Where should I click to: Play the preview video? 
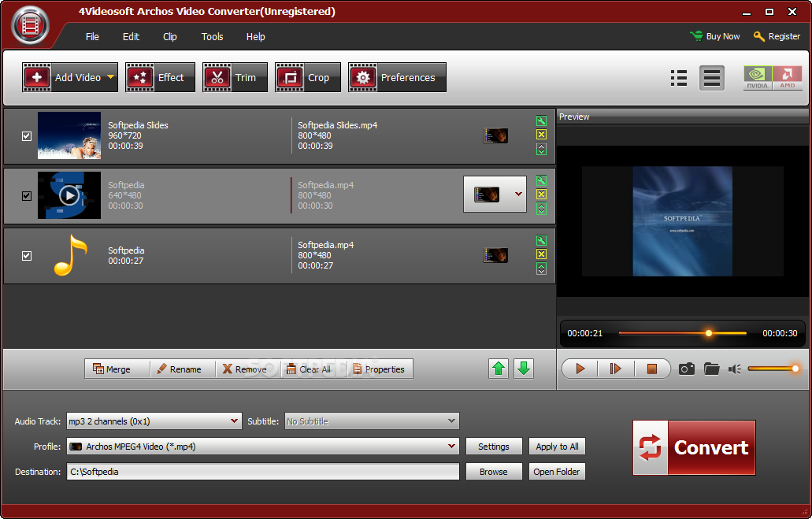580,369
